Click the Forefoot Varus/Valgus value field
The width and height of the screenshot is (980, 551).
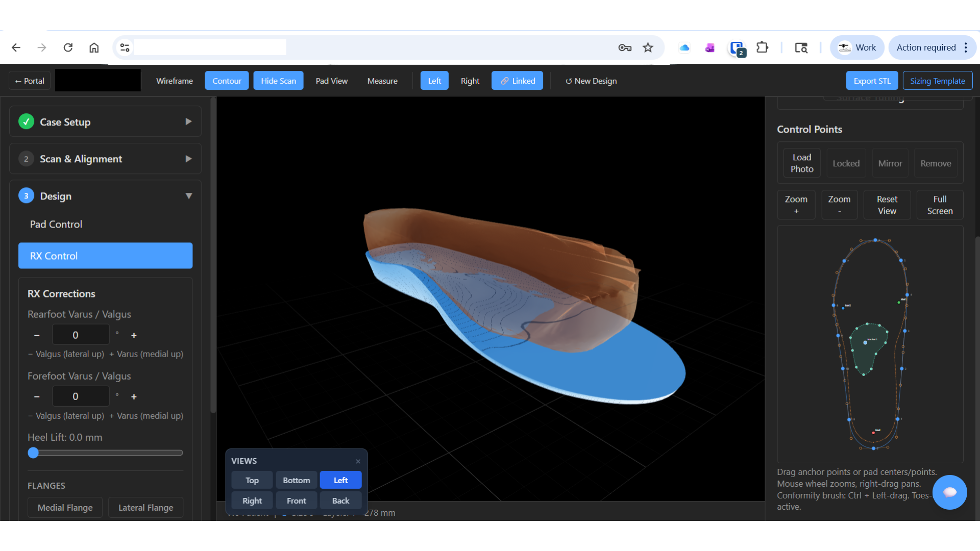tap(81, 396)
